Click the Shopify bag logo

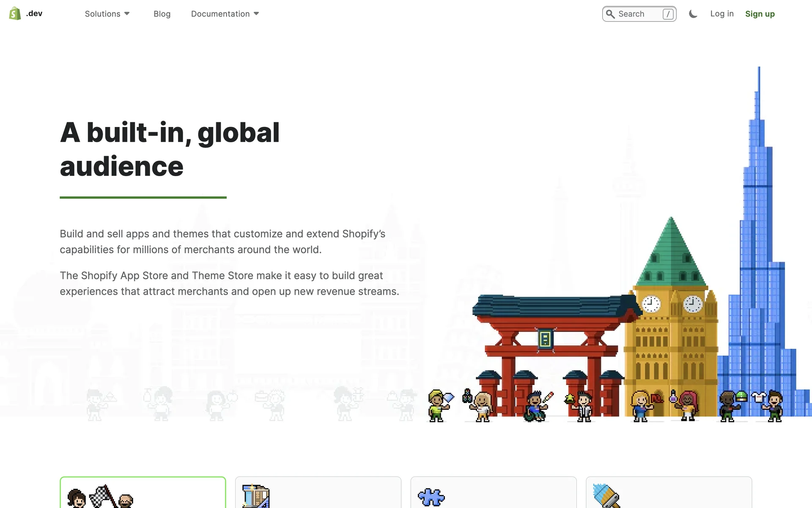15,14
